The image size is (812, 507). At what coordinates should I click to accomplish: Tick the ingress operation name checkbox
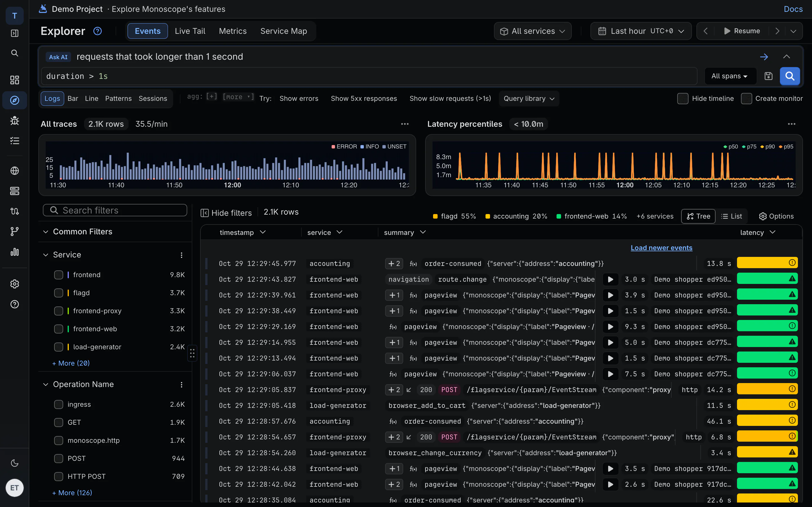coord(59,404)
